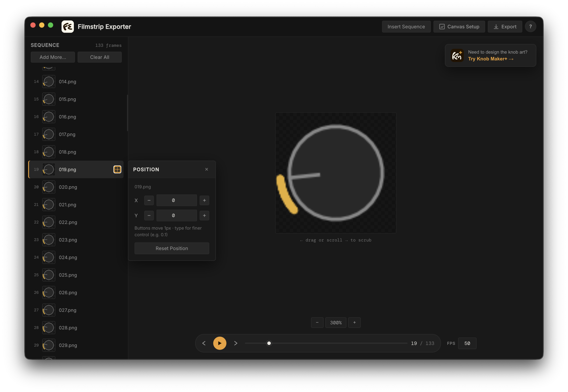Image resolution: width=568 pixels, height=392 pixels.
Task: Open Canvas Setup
Action: [459, 27]
